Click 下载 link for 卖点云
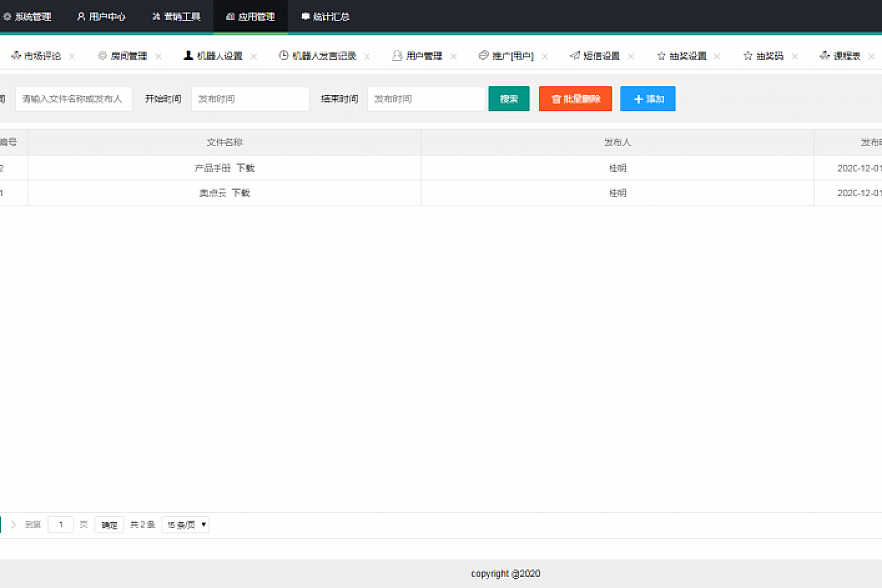 [241, 193]
